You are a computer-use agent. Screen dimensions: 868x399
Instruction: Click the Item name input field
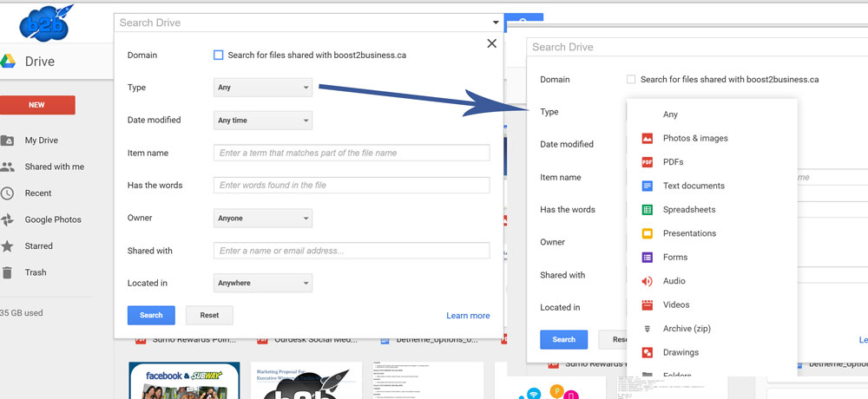coord(352,154)
